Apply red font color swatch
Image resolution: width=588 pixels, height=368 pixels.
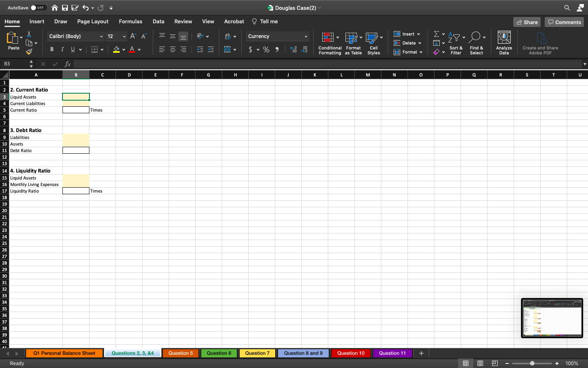(132, 49)
